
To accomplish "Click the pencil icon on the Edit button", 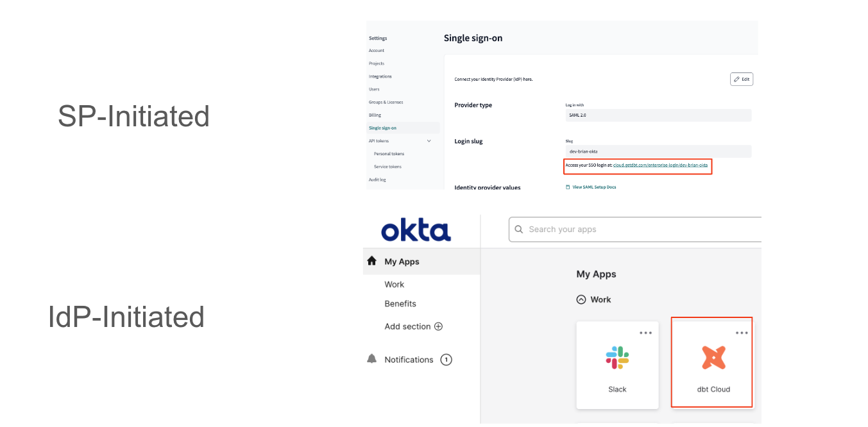I will 736,79.
